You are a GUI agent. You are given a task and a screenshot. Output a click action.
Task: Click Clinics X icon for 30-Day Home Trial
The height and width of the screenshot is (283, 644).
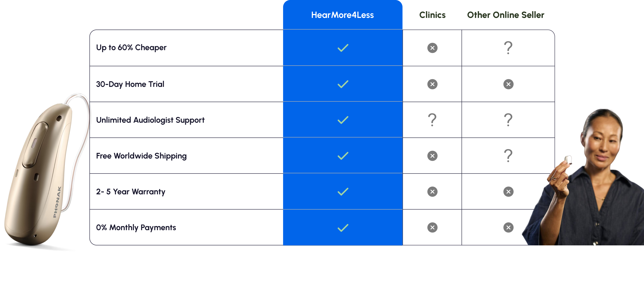pyautogui.click(x=432, y=84)
